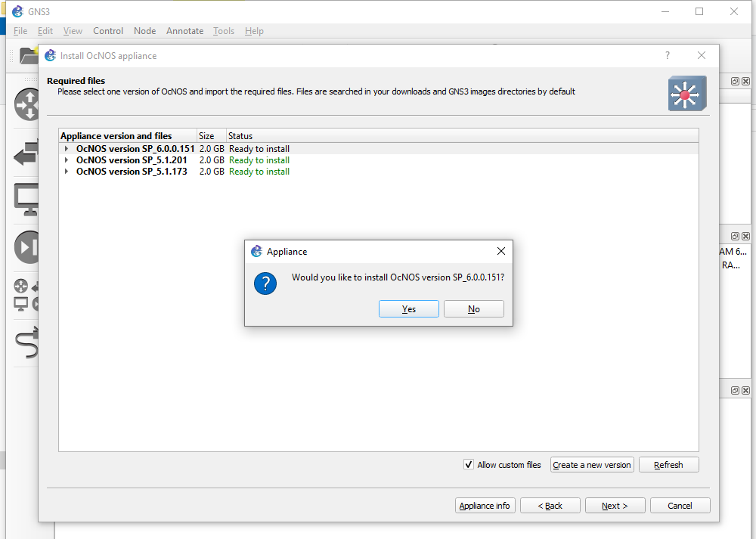The image size is (756, 539).
Task: Click the browse all devices icon
Action: 26,295
